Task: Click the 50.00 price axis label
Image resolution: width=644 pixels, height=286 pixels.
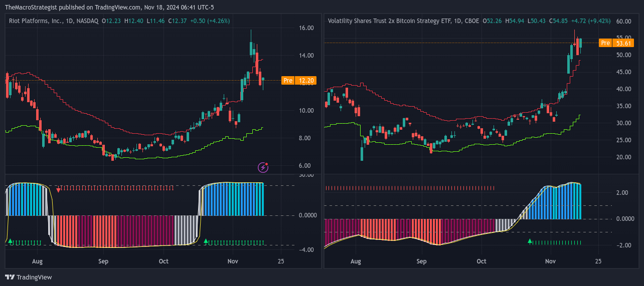Action: click(x=623, y=55)
